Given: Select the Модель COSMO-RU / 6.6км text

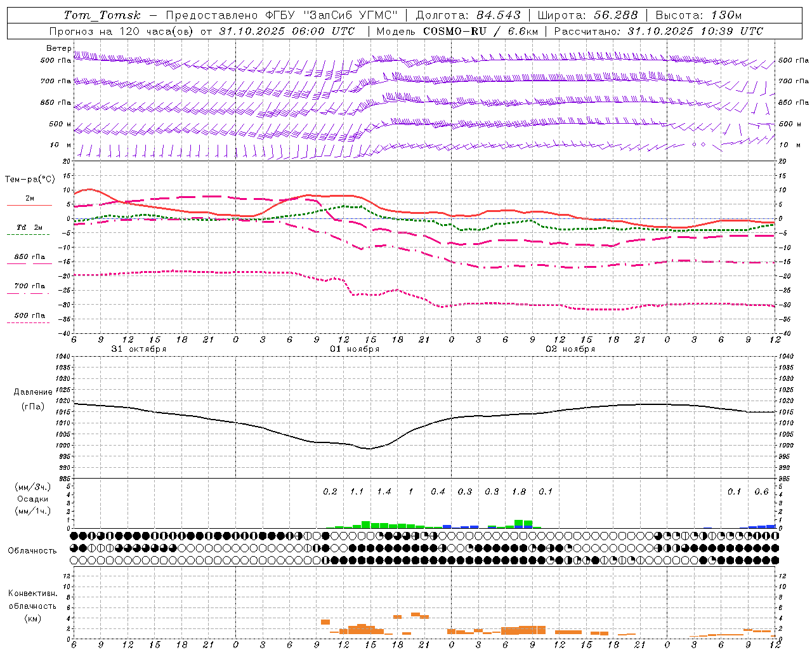Looking at the screenshot, I should [457, 31].
